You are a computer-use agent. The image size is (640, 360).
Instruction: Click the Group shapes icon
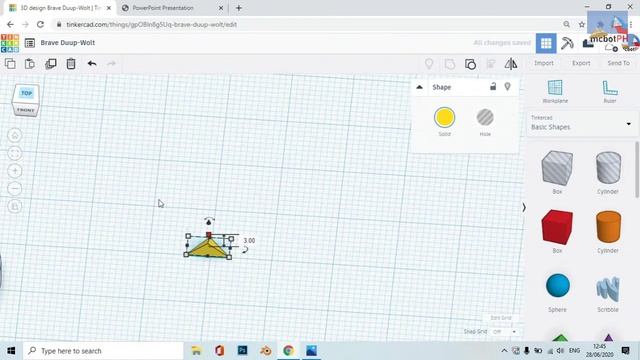[450, 64]
